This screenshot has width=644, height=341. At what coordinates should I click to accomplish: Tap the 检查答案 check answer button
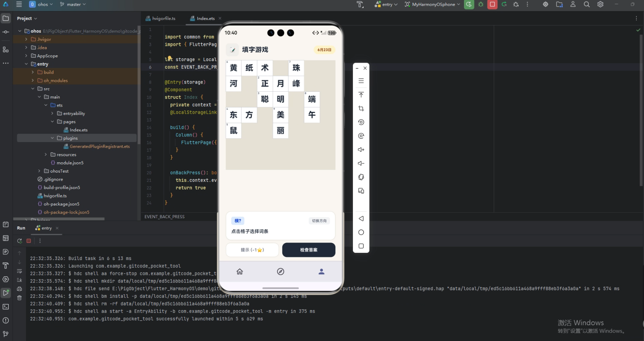(x=309, y=250)
